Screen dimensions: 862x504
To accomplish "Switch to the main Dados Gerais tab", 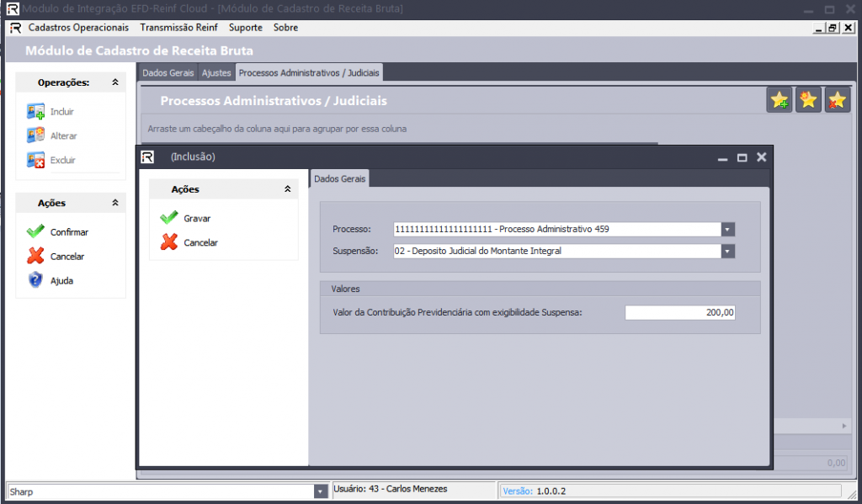I will coord(168,73).
